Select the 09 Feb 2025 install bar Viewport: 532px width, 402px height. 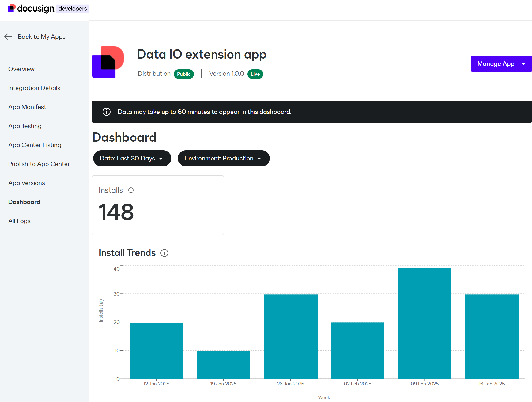(424, 321)
